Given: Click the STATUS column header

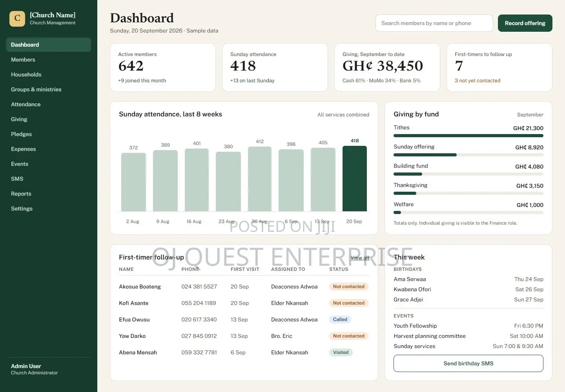Looking at the screenshot, I should pos(339,269).
